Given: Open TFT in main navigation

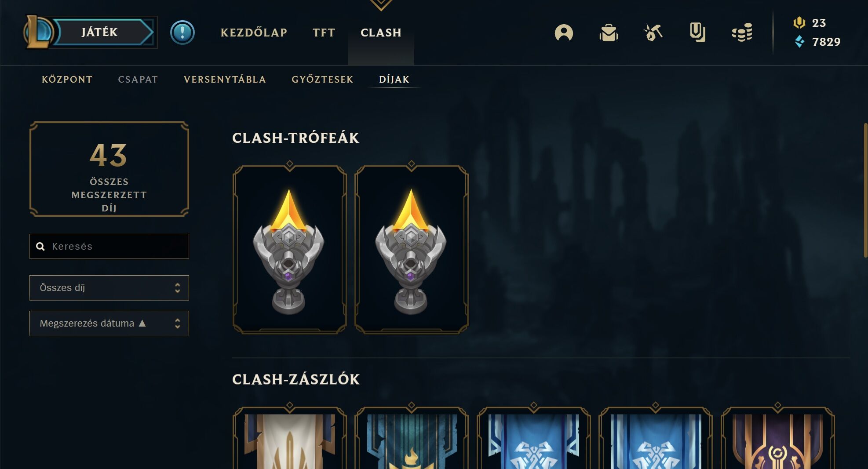Looking at the screenshot, I should pos(324,33).
